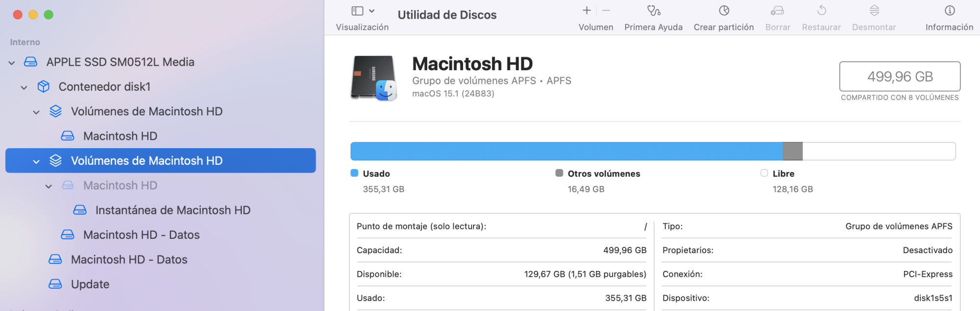Open the Visualización dropdown chevron

click(x=371, y=11)
